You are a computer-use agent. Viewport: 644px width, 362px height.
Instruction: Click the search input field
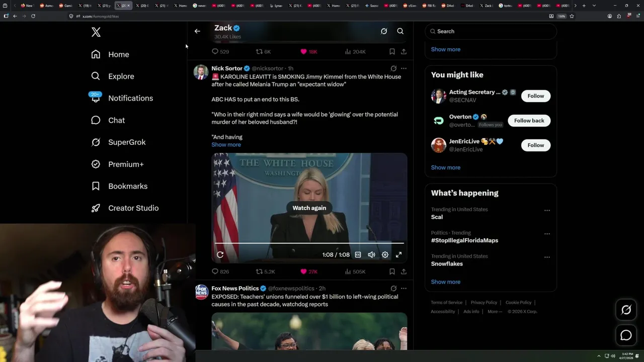tap(491, 31)
